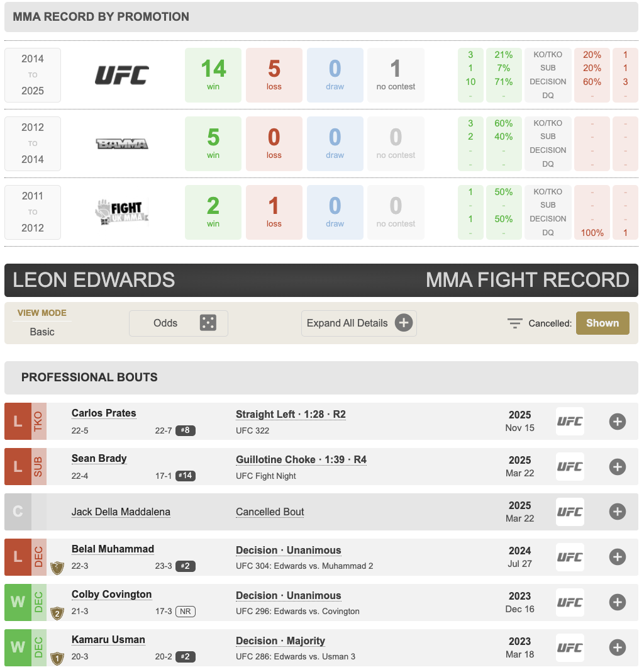Open Sean Brady's fighter profile link
The image size is (644, 672).
(99, 459)
